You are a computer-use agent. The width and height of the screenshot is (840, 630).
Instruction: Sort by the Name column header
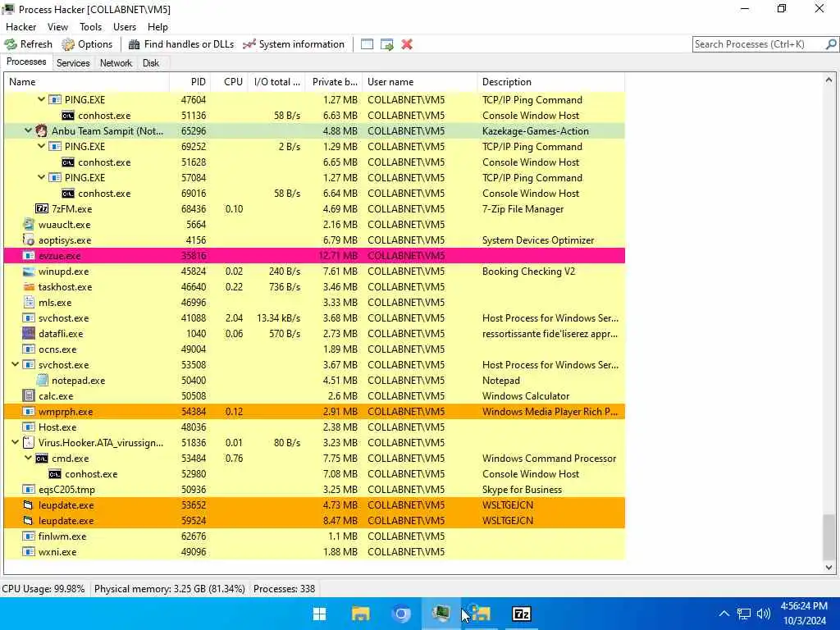click(86, 82)
